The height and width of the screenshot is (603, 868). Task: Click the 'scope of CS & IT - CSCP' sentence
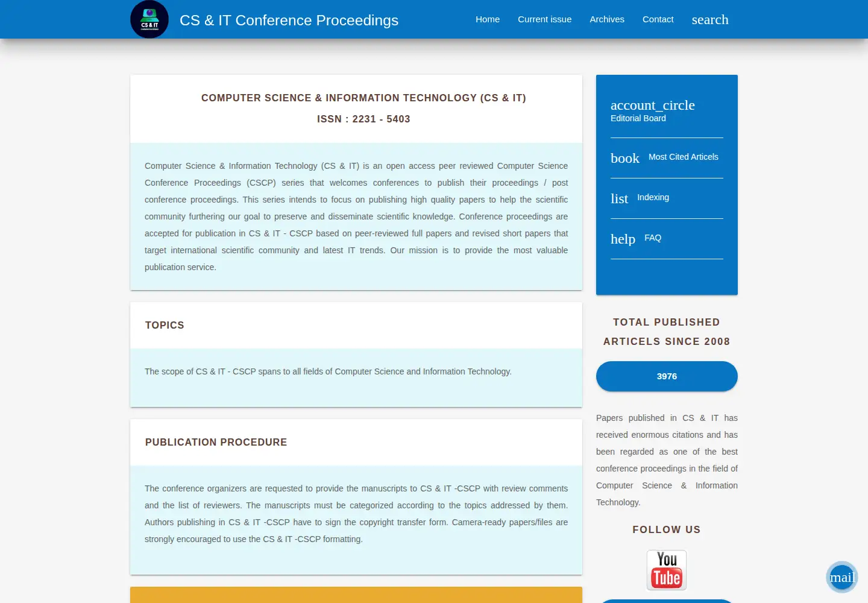(x=328, y=371)
